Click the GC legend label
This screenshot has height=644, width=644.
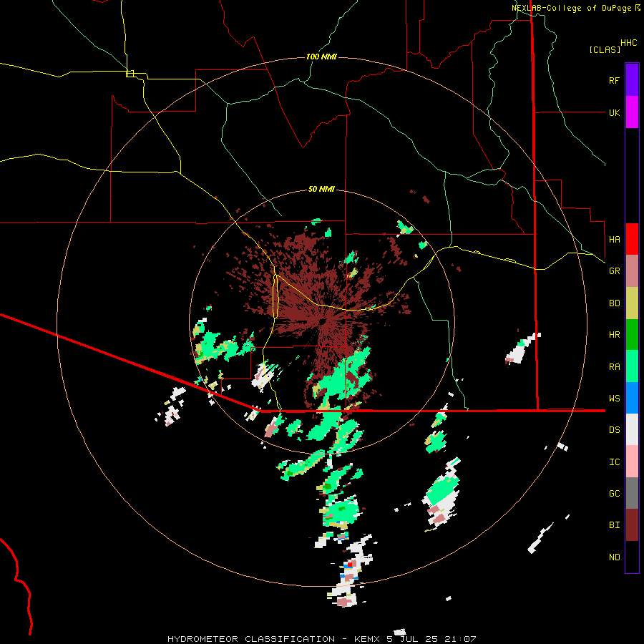[x=614, y=494]
